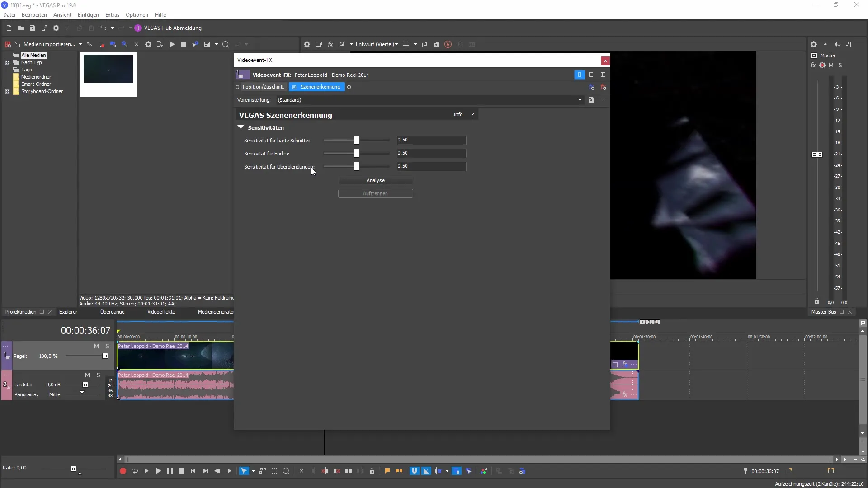This screenshot has height=488, width=868.
Task: Stop preview in project media toolbar
Action: 184,44
